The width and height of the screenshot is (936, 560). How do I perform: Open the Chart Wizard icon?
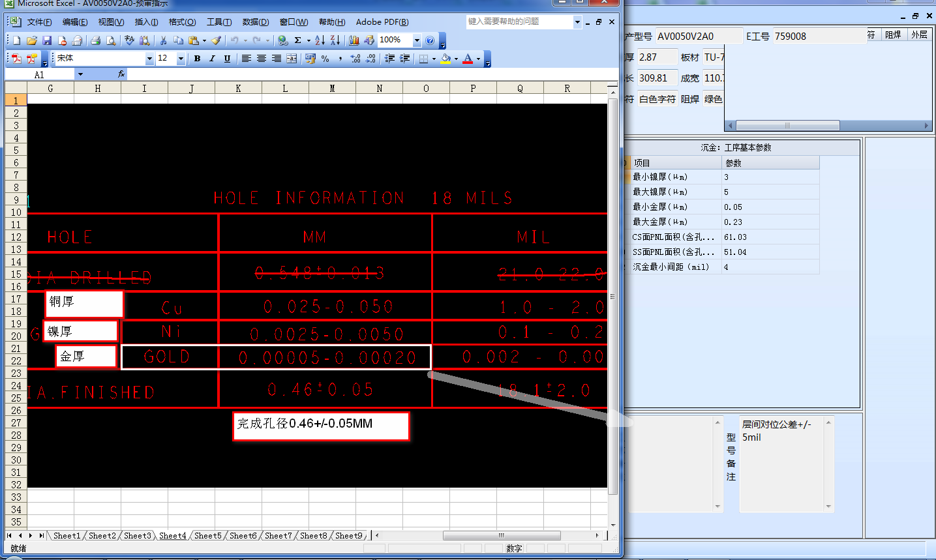[354, 40]
